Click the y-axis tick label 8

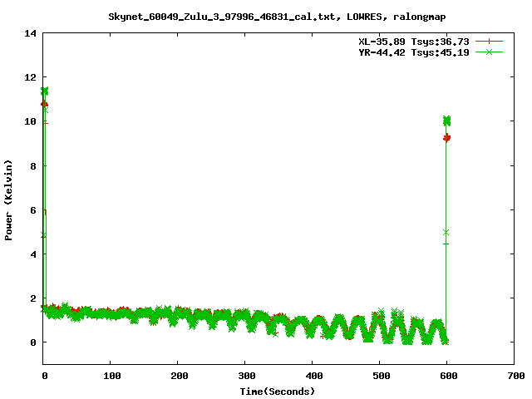point(33,166)
